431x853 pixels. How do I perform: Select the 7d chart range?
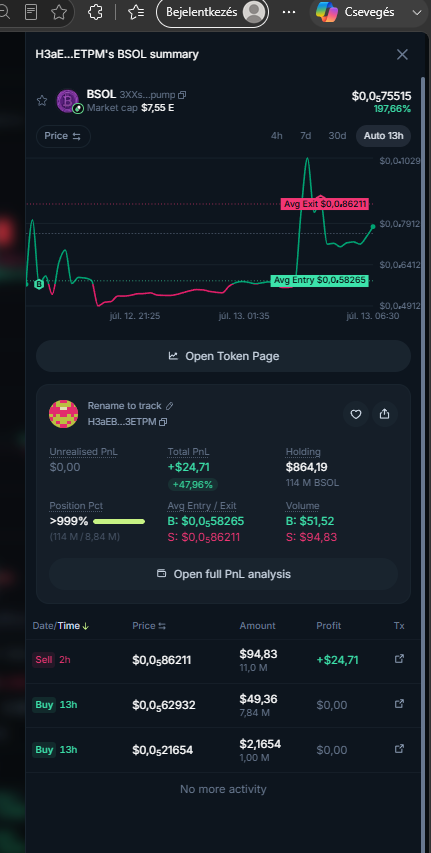coord(306,136)
